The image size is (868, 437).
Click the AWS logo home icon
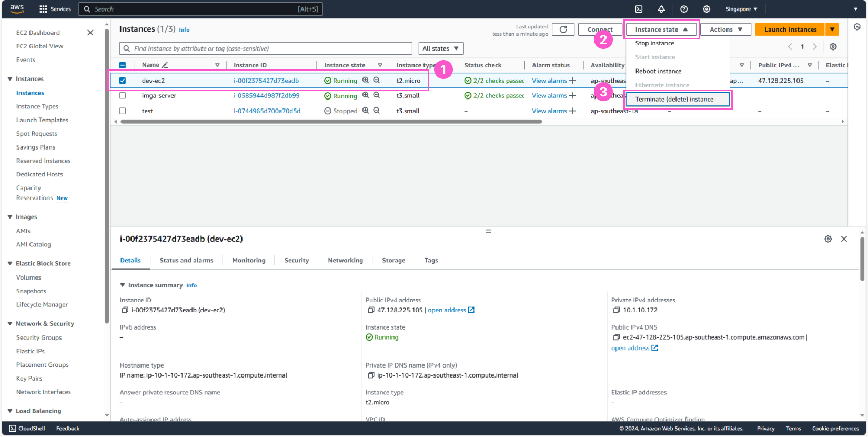[17, 9]
